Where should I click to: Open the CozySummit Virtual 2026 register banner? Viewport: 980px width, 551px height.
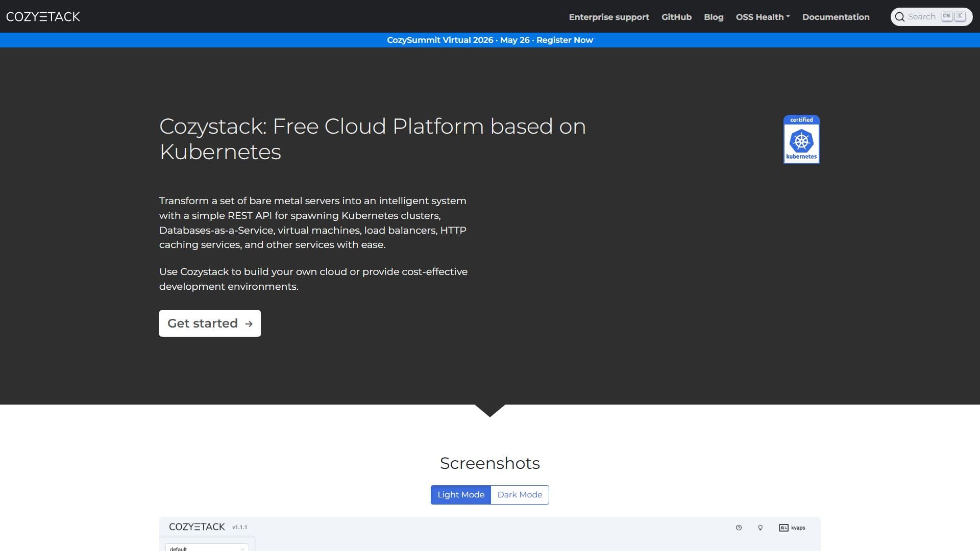point(490,40)
